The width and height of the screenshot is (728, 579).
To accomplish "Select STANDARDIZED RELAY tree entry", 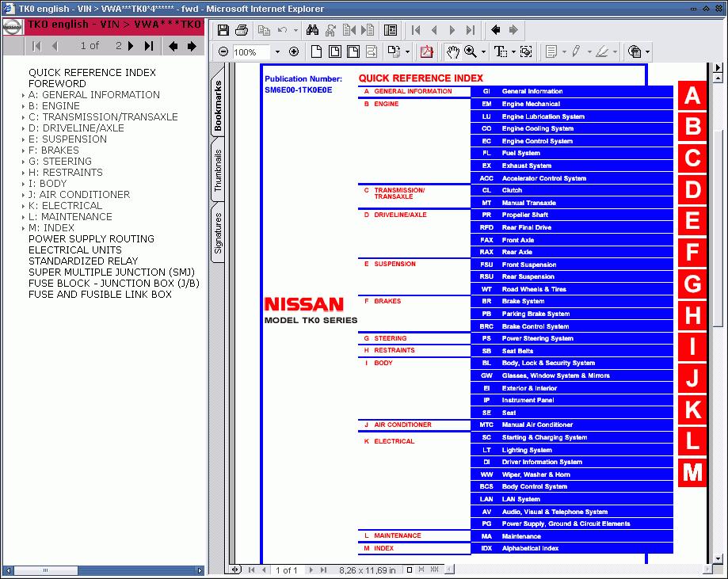I will [x=83, y=261].
